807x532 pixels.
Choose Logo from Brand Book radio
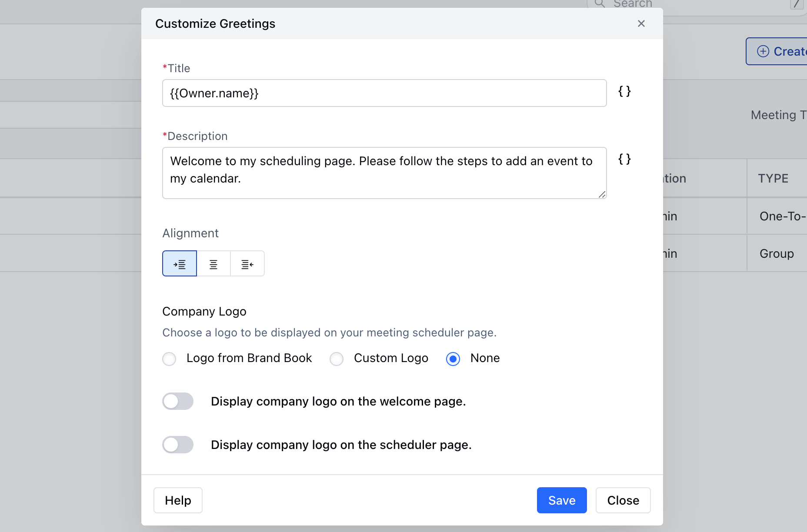[x=169, y=359]
